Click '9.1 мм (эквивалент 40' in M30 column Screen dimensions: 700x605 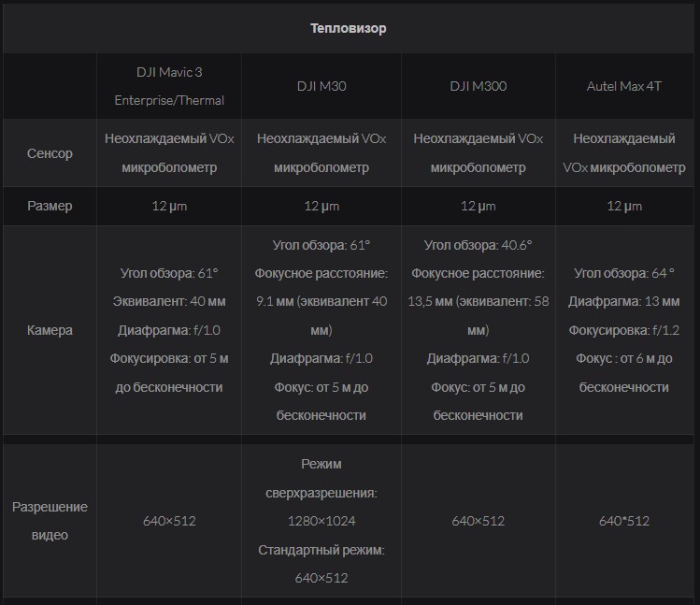tap(321, 302)
